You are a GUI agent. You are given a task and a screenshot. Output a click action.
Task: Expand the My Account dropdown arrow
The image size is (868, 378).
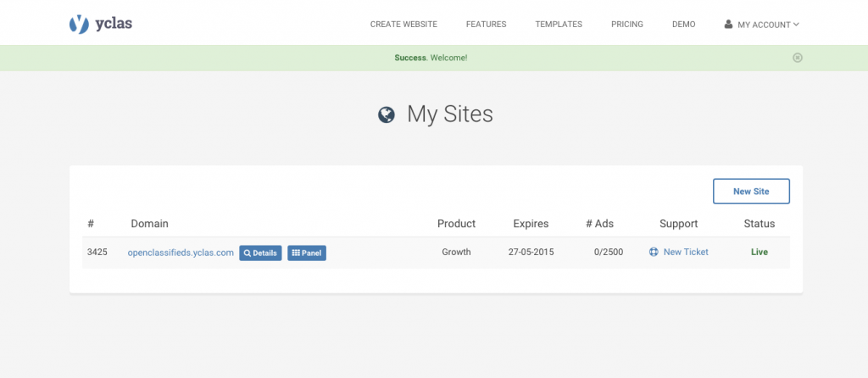point(796,25)
